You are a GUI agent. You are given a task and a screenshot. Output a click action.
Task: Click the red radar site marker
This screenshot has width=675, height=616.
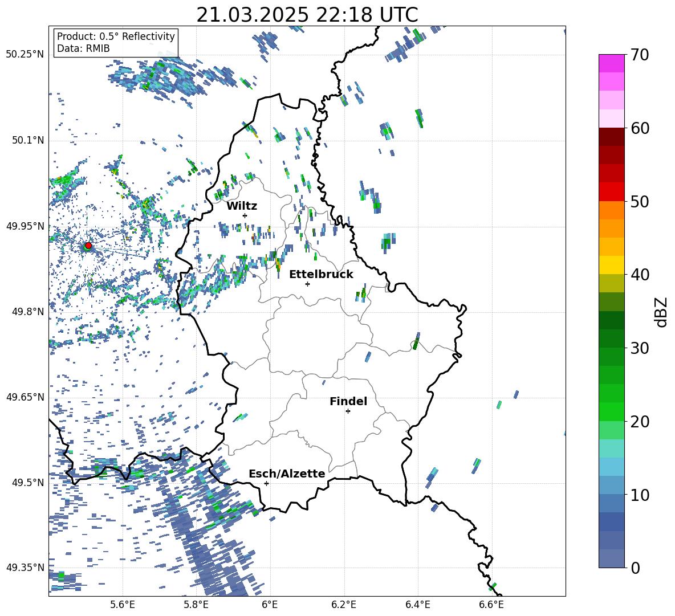[x=88, y=246]
